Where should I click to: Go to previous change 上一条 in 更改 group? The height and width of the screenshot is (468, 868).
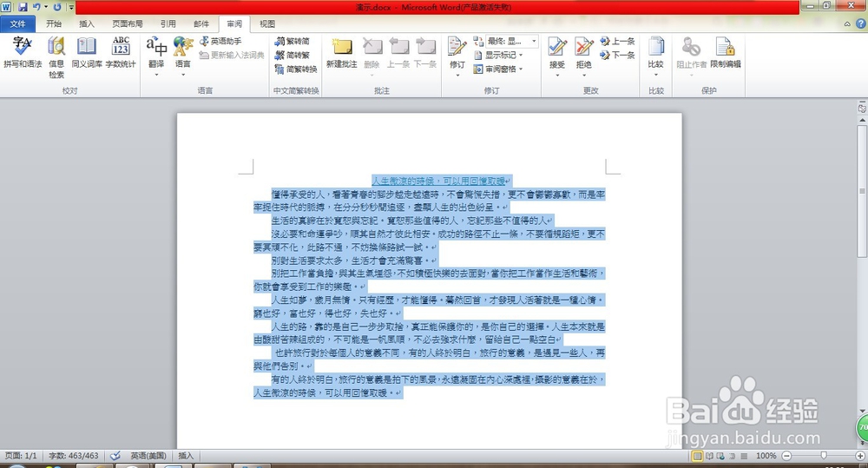pos(618,41)
